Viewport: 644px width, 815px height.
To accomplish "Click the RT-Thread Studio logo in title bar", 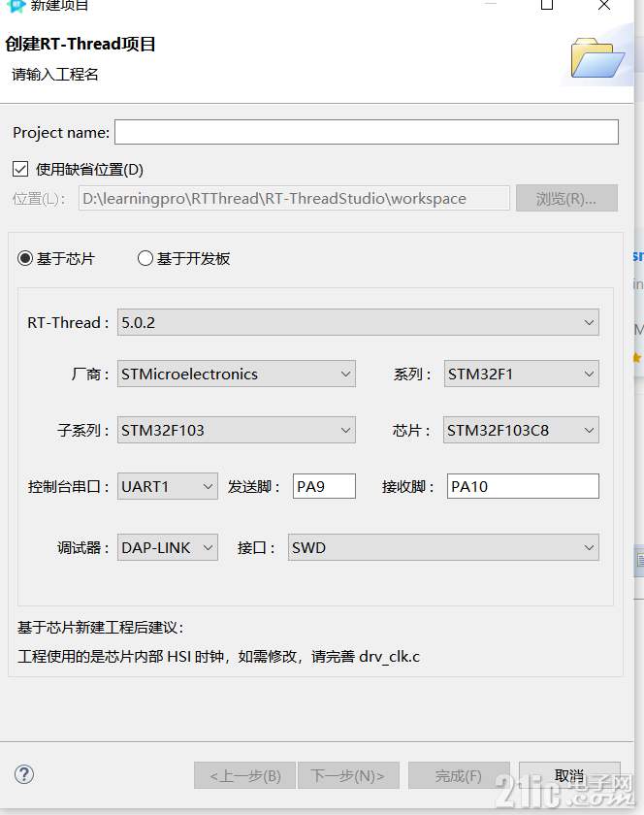I will [16, 5].
